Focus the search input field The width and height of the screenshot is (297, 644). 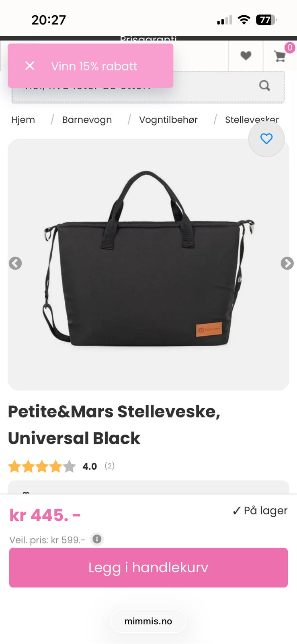(148, 87)
